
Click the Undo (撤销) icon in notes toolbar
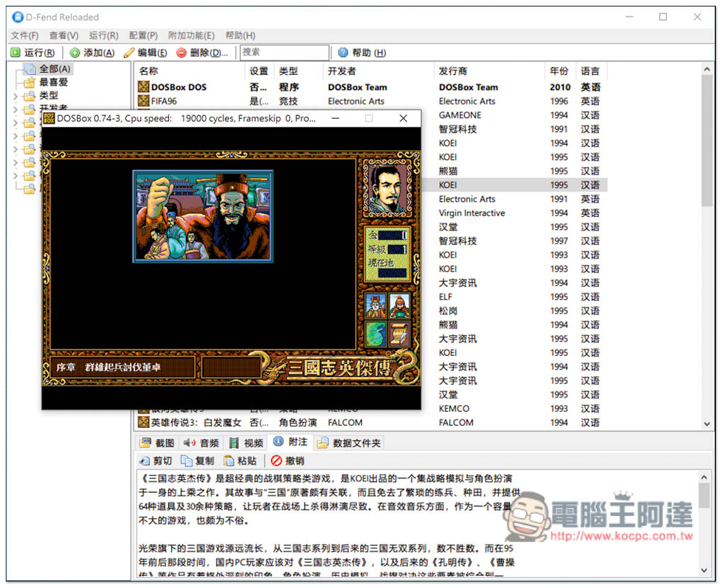tap(276, 460)
